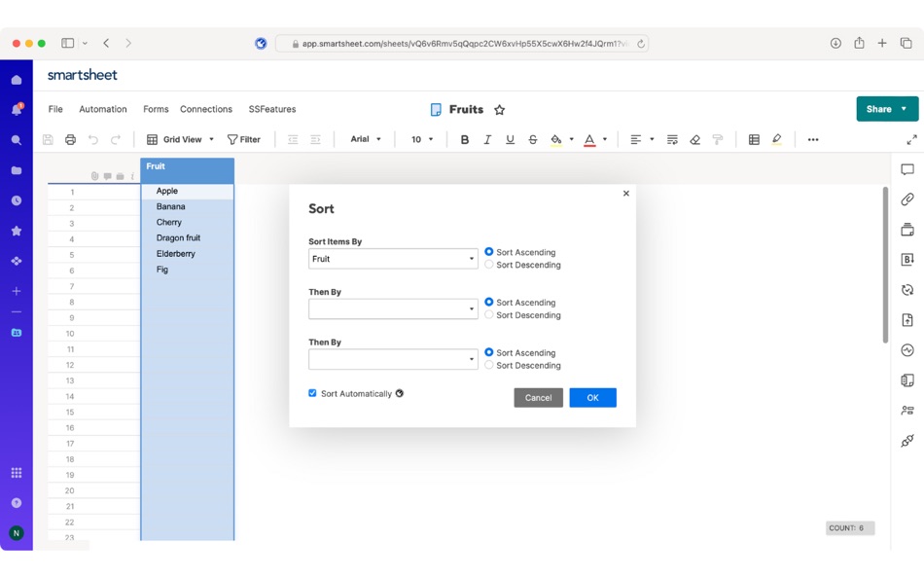Open Recents clock icon in sidebar

(x=17, y=200)
